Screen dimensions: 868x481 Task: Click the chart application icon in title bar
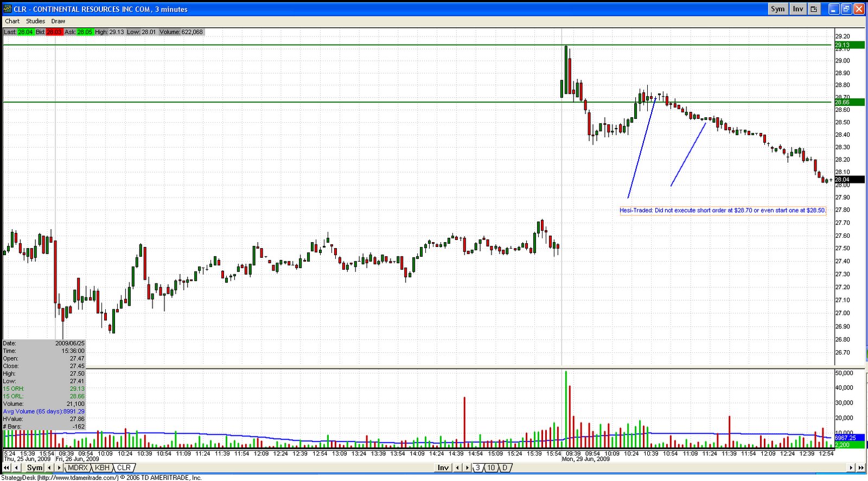pyautogui.click(x=7, y=9)
